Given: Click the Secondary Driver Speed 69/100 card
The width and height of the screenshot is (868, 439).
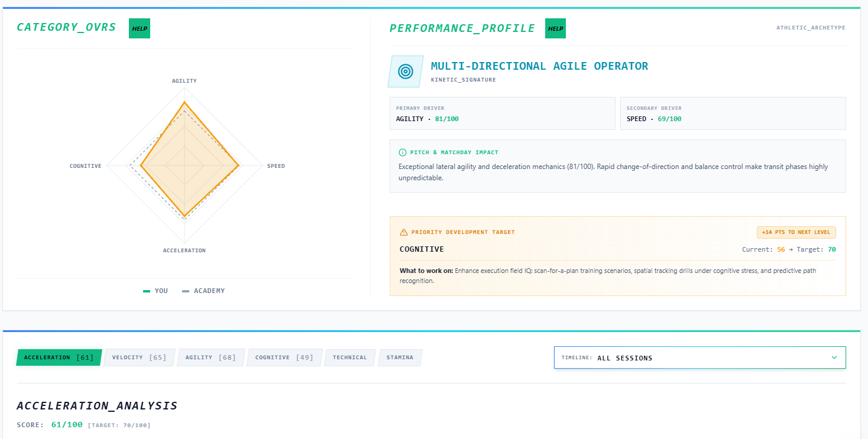Looking at the screenshot, I should pyautogui.click(x=733, y=113).
